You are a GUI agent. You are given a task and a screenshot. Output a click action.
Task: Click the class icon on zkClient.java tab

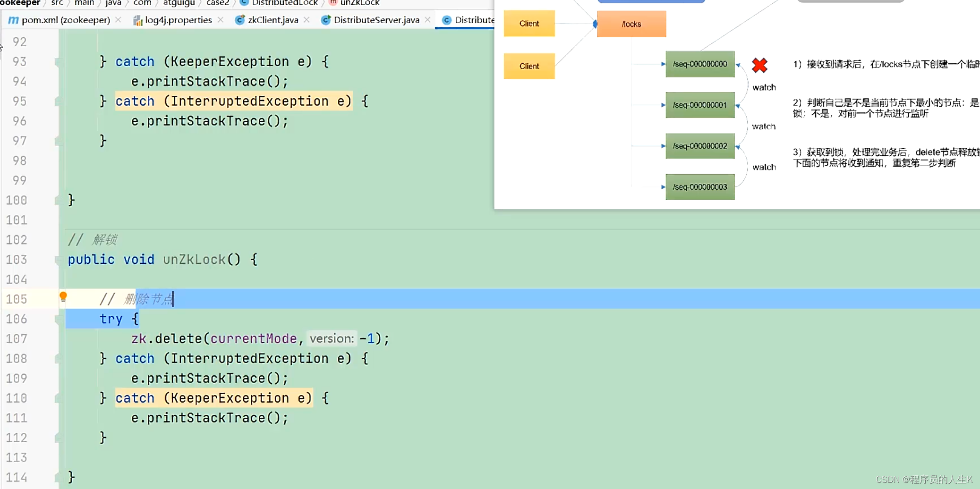pyautogui.click(x=240, y=20)
